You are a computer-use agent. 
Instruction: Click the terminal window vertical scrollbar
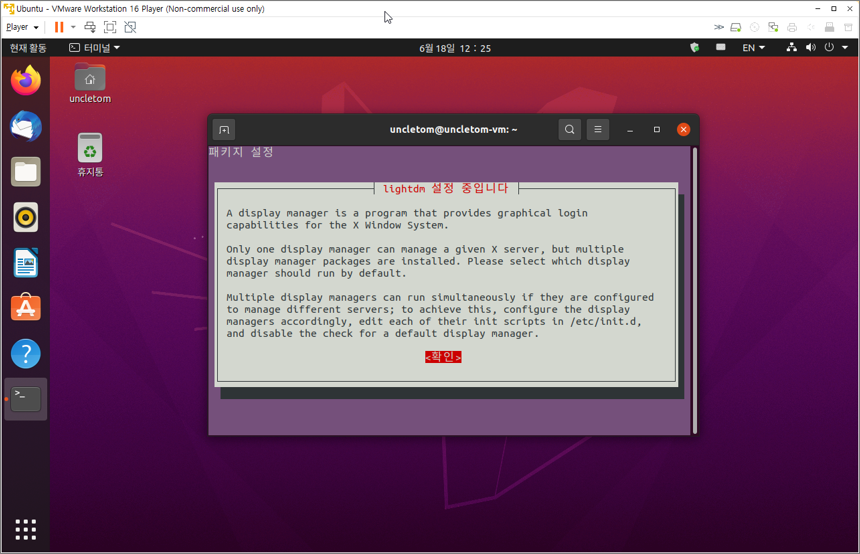tap(695, 290)
